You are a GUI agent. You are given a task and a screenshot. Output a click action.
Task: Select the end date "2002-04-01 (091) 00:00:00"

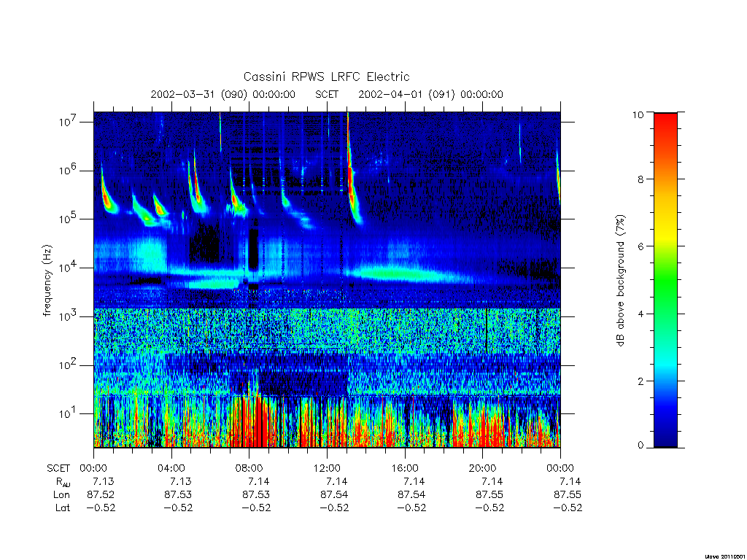430,94
